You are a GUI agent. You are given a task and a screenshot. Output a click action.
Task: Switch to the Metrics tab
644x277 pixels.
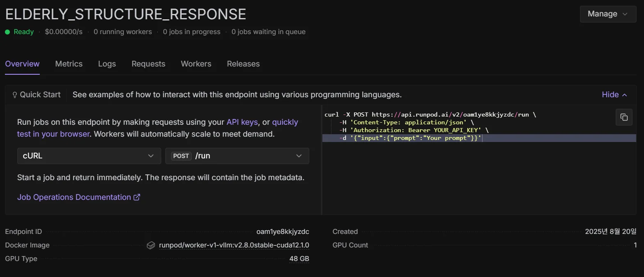[69, 64]
